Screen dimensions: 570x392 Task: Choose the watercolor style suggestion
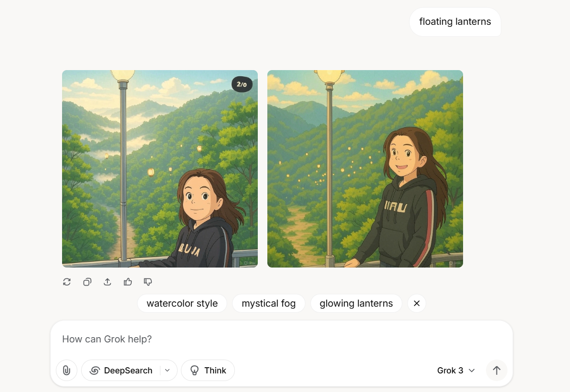point(182,303)
